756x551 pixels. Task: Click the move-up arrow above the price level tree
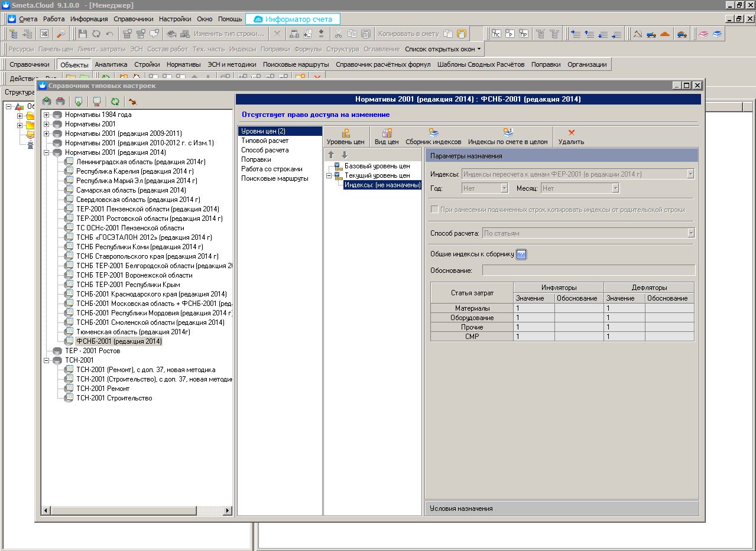(332, 155)
